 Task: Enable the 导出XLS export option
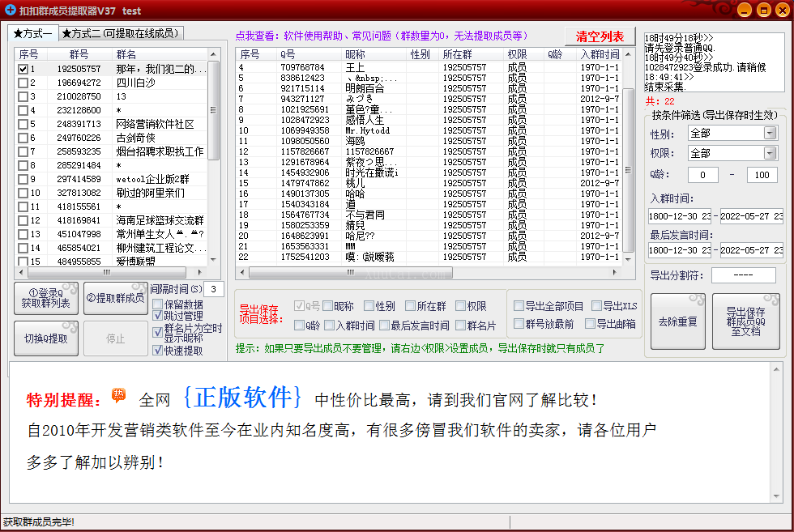coord(596,306)
